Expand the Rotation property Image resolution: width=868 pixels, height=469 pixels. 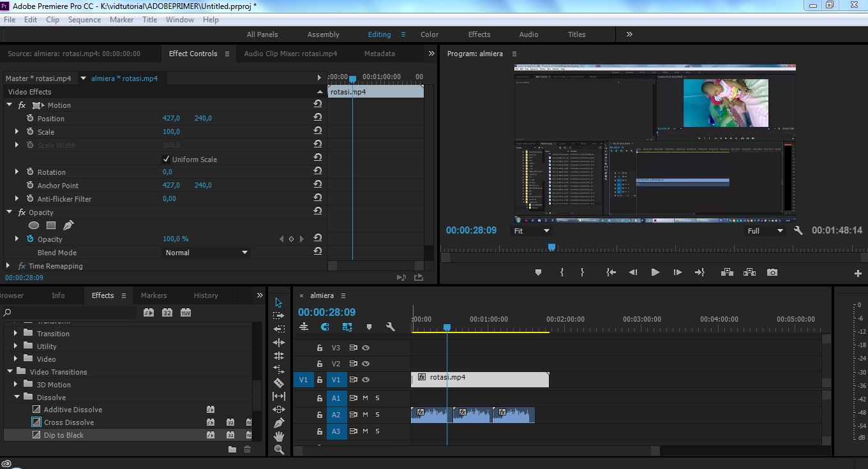pos(17,172)
